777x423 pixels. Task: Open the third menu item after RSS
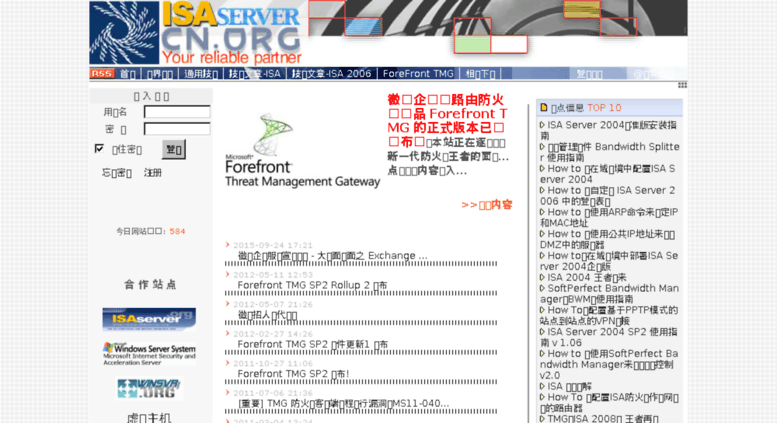tap(201, 74)
